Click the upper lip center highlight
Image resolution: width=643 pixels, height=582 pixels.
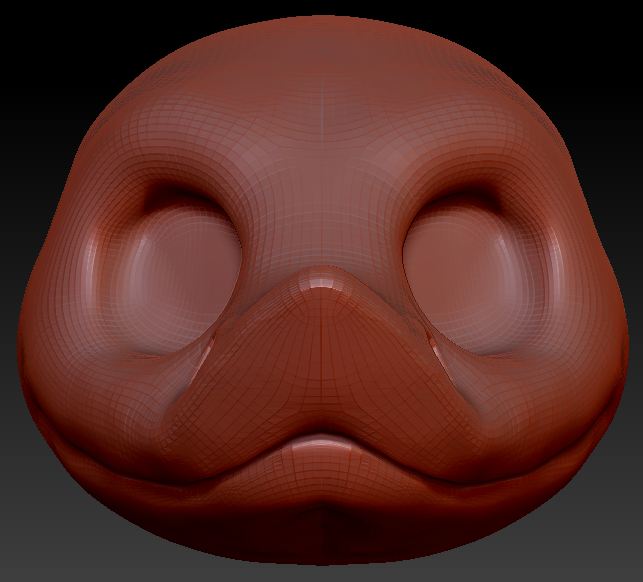click(x=320, y=442)
